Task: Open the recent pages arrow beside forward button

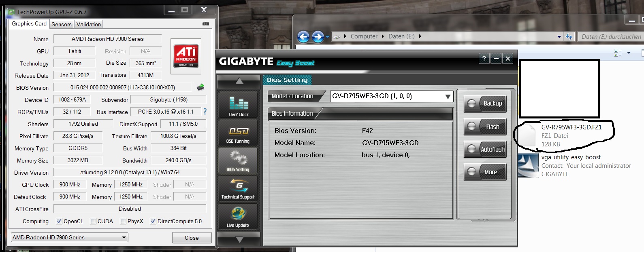Action: point(327,37)
